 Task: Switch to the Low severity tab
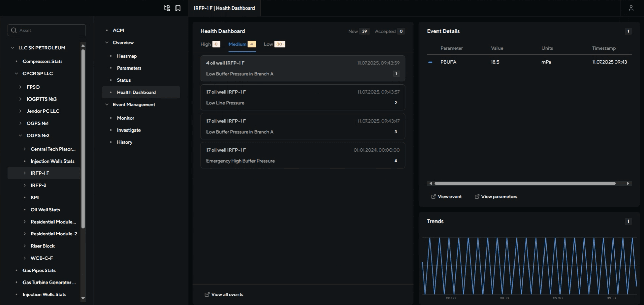pyautogui.click(x=274, y=44)
